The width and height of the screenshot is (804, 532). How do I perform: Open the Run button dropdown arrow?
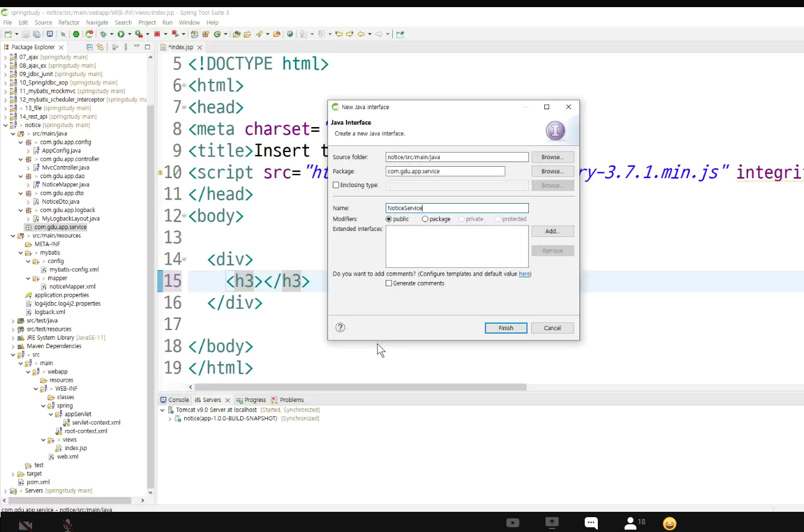[130, 34]
